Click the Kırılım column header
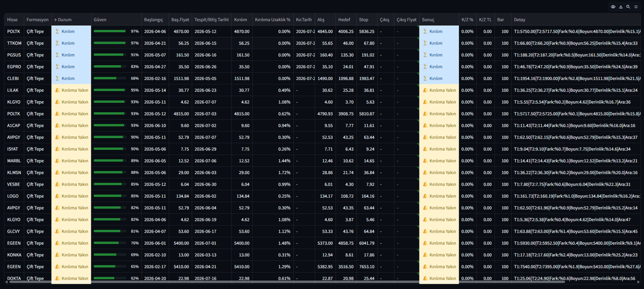This screenshot has height=289, width=644. point(242,20)
